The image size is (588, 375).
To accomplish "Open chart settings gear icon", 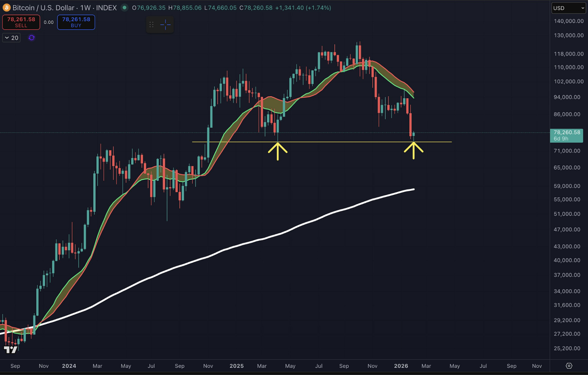I will tap(569, 366).
